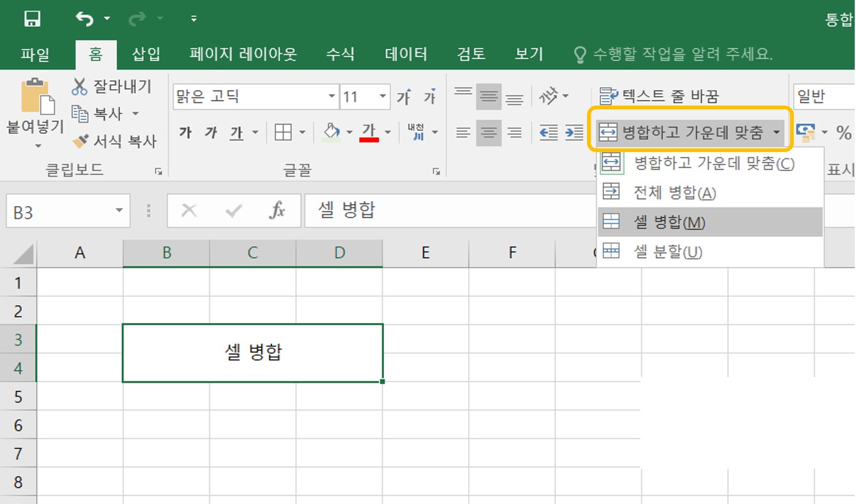Click the percent style % icon
This screenshot has width=856, height=504.
click(x=843, y=133)
